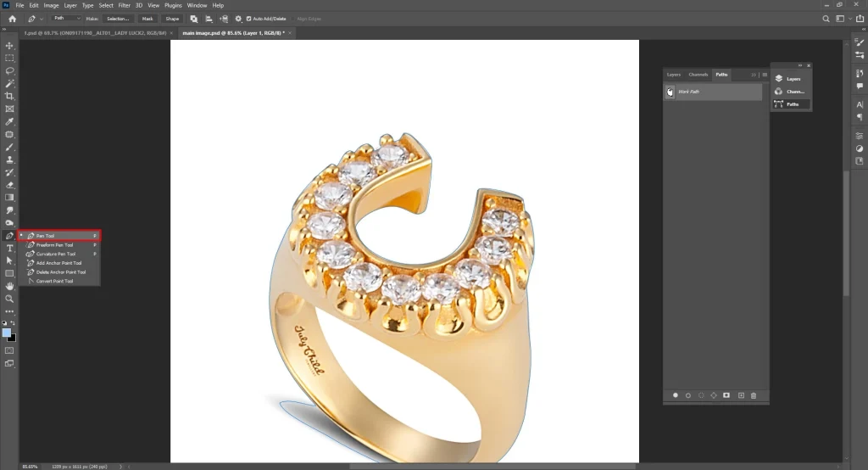Image resolution: width=868 pixels, height=470 pixels.
Task: Switch to the Channels tab
Action: (698, 75)
